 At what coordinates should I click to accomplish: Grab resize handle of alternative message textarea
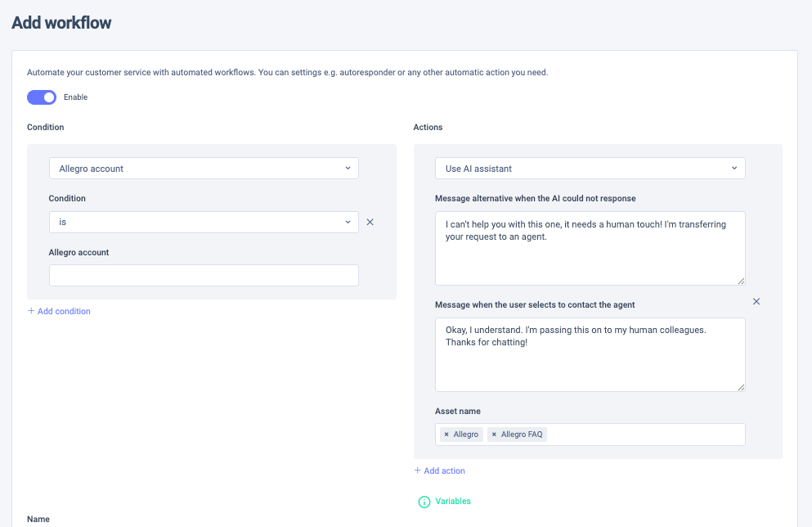741,281
